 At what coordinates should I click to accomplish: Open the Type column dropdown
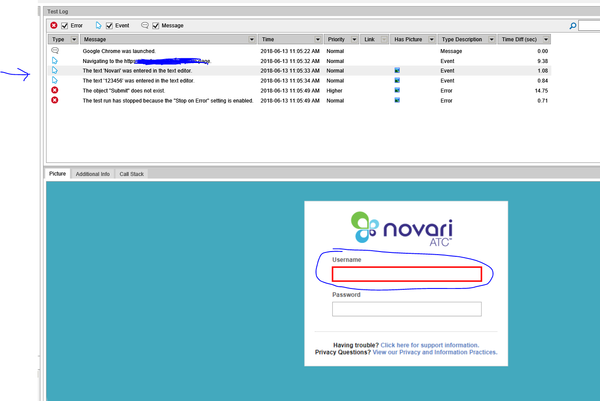[74, 39]
